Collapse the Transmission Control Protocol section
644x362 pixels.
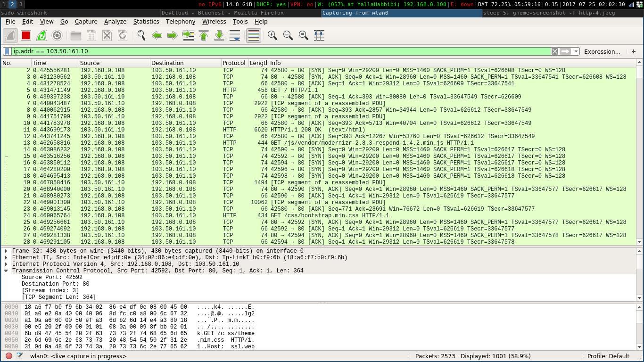click(6, 271)
